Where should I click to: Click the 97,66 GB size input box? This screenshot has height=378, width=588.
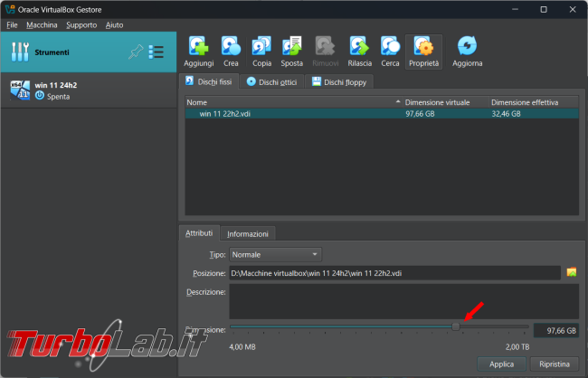(x=556, y=330)
